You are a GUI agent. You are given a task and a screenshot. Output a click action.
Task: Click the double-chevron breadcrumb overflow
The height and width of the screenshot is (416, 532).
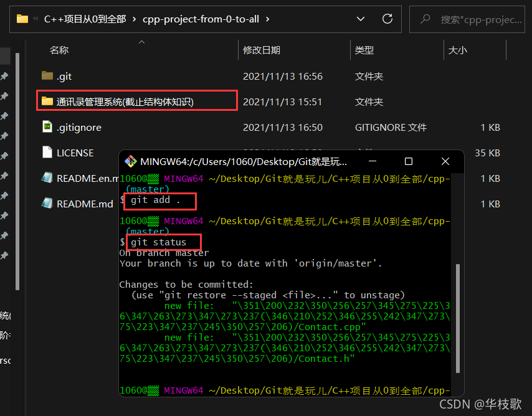36,19
